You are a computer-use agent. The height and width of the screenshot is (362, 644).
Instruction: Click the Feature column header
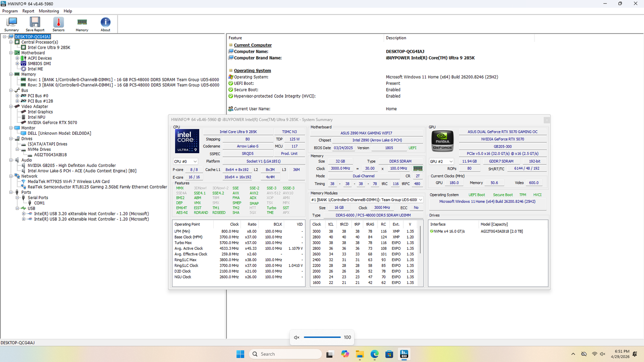(x=305, y=38)
